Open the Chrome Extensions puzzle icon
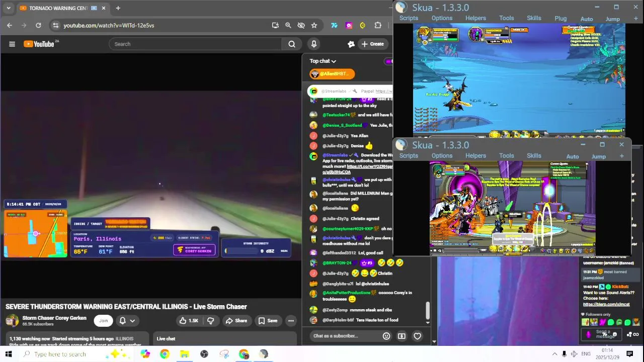Screen dimensions: 644x362 (378, 25)
